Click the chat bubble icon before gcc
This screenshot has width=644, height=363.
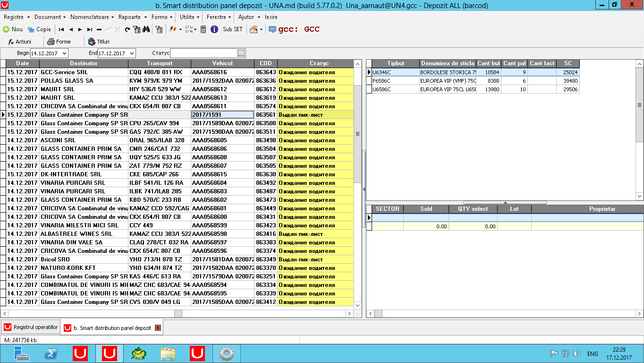(x=272, y=29)
